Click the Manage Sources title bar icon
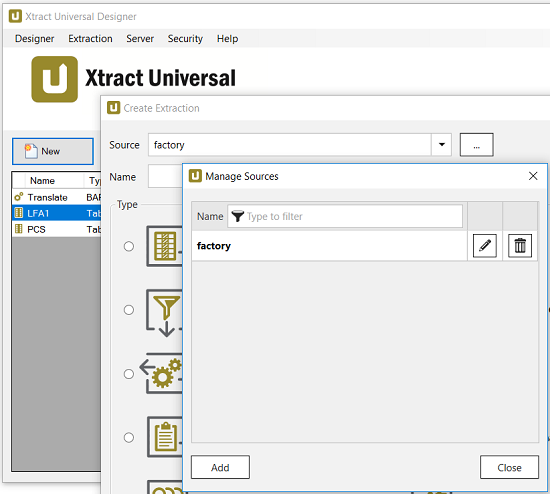Viewport: 550px width, 494px height. (195, 176)
